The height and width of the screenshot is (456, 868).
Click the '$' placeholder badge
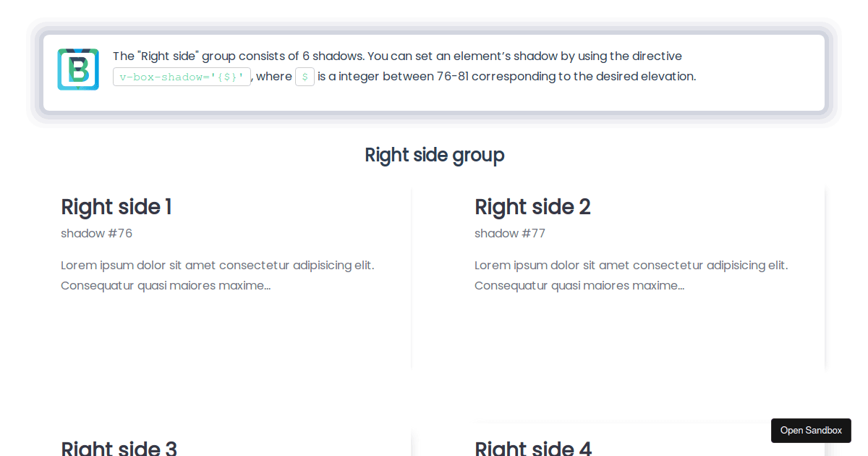tap(304, 76)
